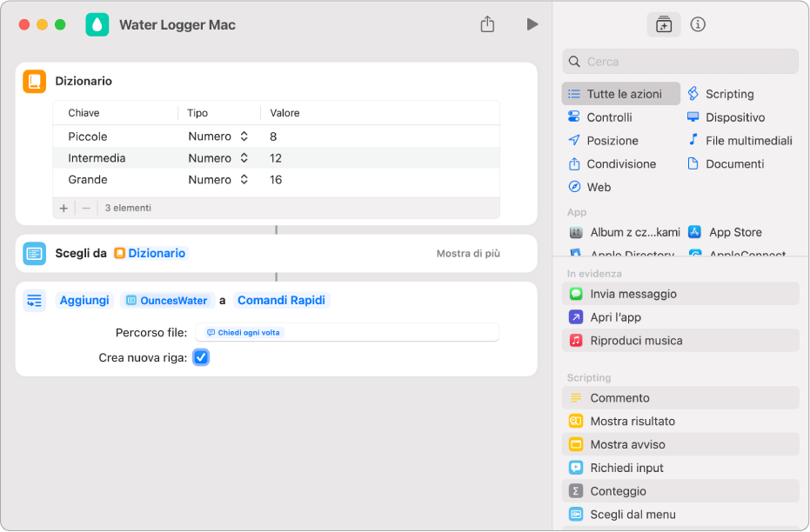Click the Water Logger Mac title
The image size is (810, 532).
(177, 24)
